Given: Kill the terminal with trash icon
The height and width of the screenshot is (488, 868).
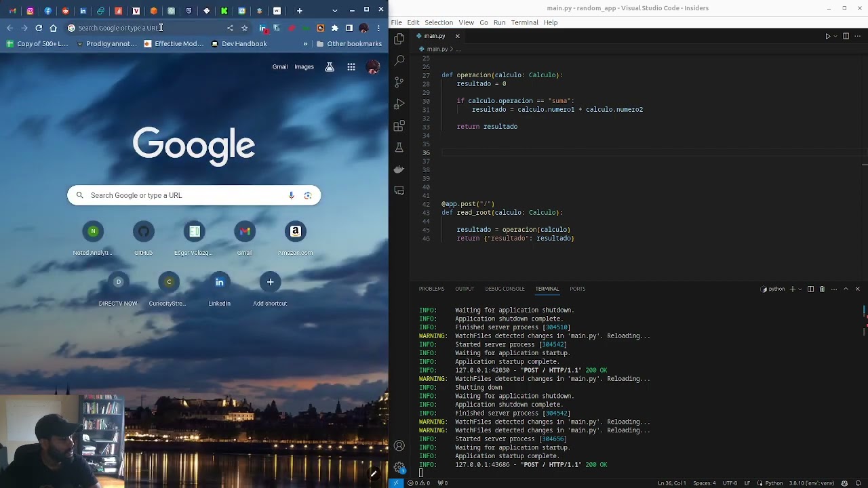Looking at the screenshot, I should click(x=822, y=289).
